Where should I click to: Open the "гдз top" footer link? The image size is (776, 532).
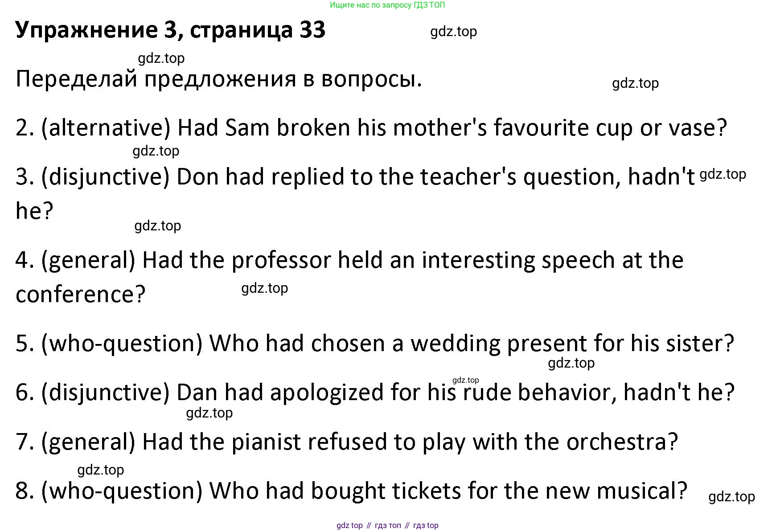(x=426, y=526)
